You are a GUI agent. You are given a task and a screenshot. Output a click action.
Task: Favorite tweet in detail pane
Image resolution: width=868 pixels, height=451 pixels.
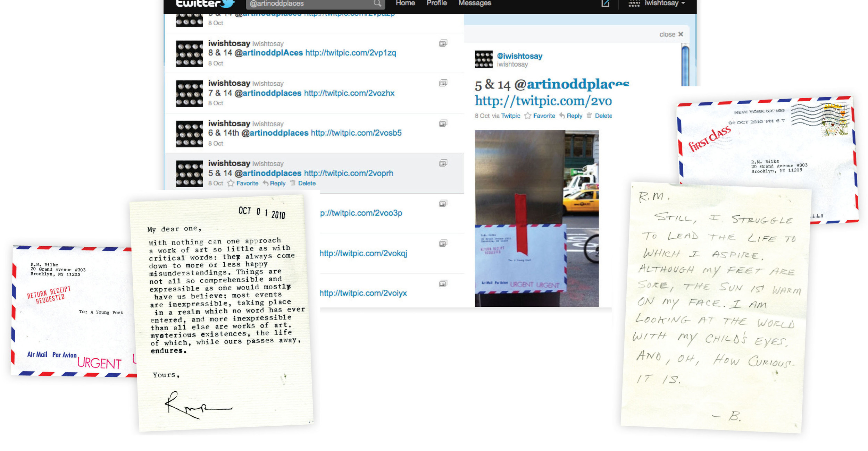pos(544,116)
